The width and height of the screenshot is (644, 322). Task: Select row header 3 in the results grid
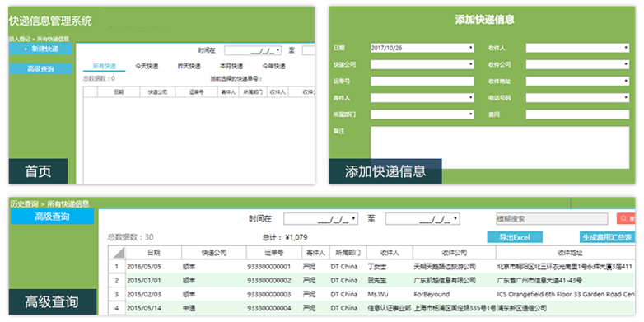[117, 294]
